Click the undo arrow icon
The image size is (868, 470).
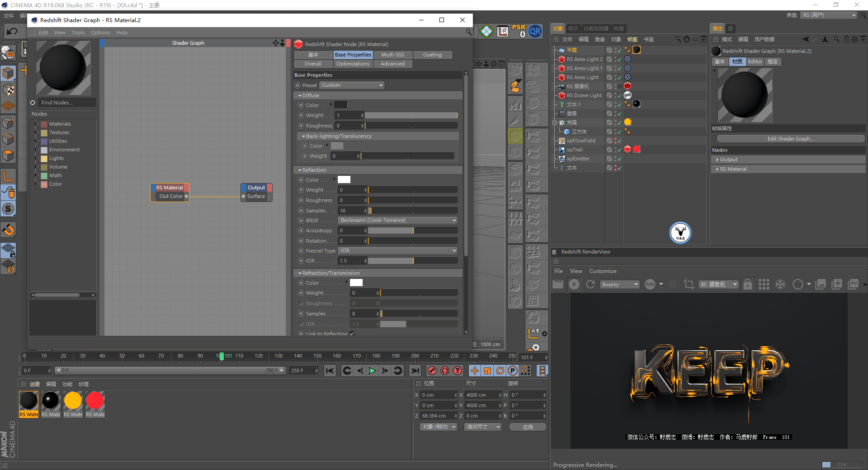[12, 31]
